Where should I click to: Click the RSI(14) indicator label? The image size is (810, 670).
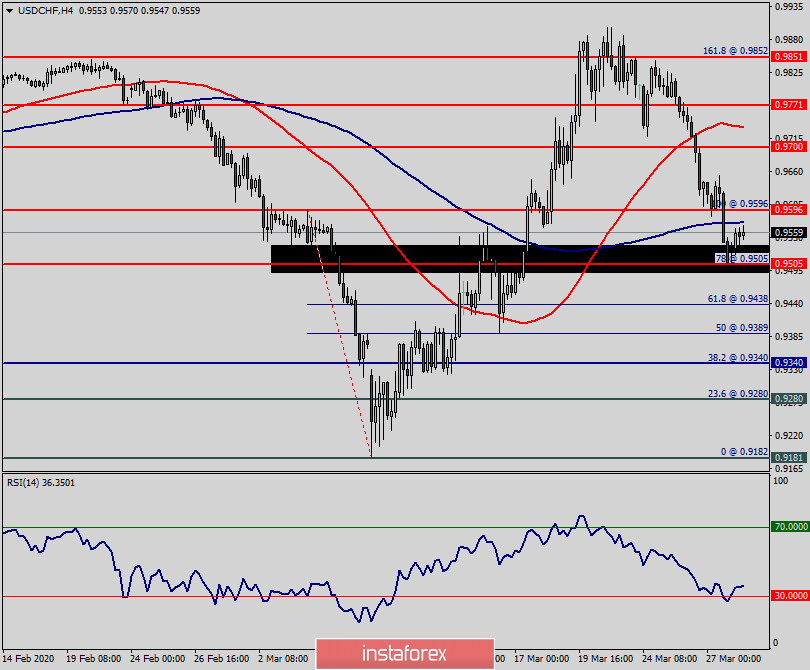41,483
